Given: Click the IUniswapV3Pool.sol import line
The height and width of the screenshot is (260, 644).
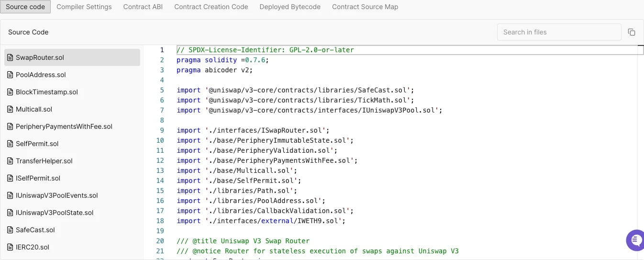Looking at the screenshot, I should [309, 110].
